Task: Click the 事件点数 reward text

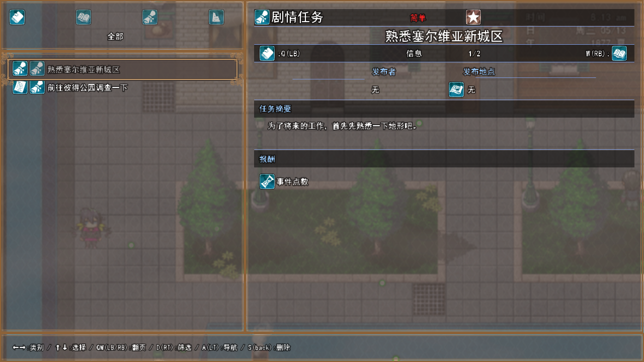Action: 293,182
